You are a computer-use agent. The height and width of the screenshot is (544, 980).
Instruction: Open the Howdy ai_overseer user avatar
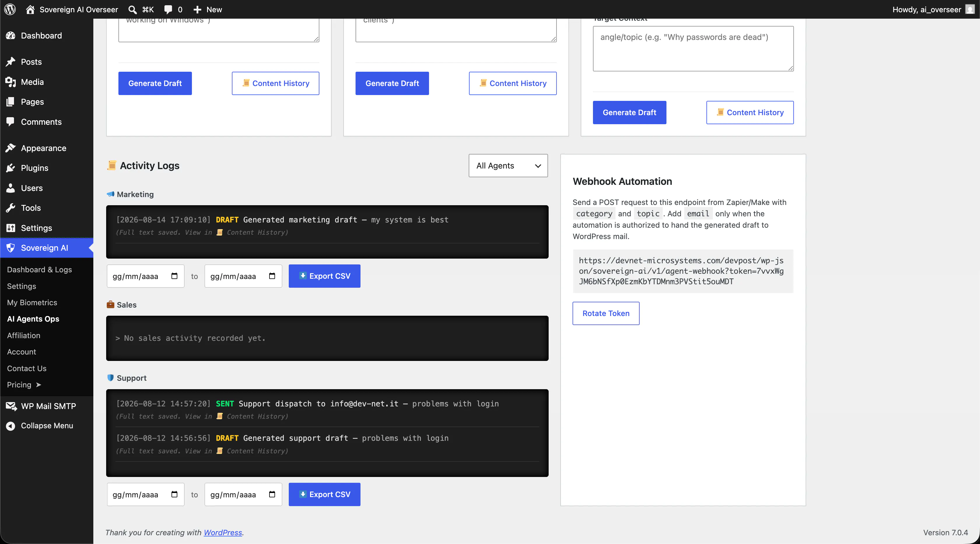[x=970, y=10]
